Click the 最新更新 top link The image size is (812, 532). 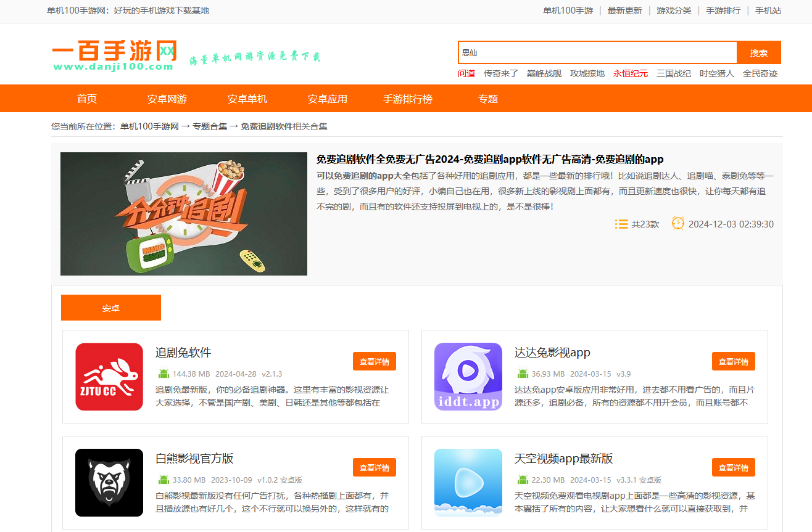point(625,10)
